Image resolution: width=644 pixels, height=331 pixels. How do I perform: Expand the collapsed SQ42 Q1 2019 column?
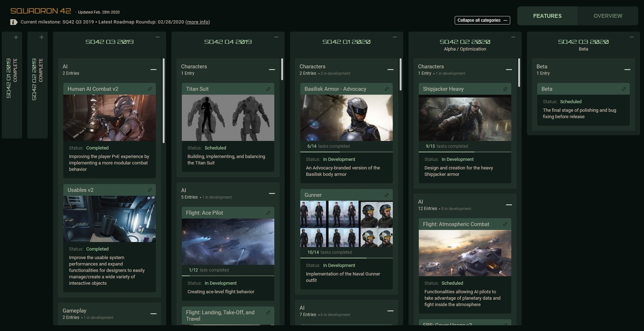pos(16,37)
